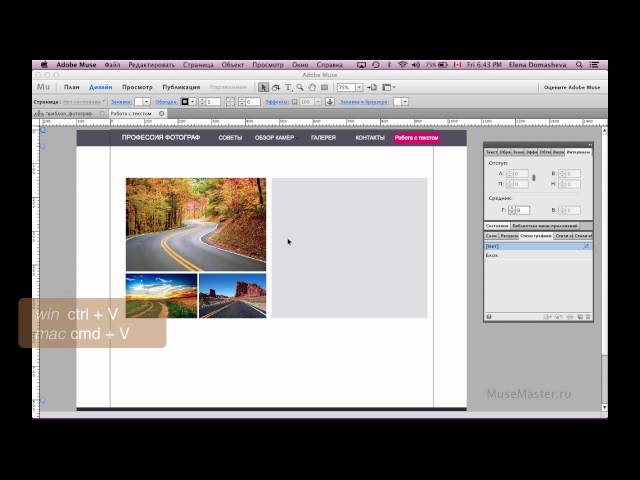Click the pin-to-browser anchor icon
Viewport: 640px width, 480px height.
pos(330,102)
